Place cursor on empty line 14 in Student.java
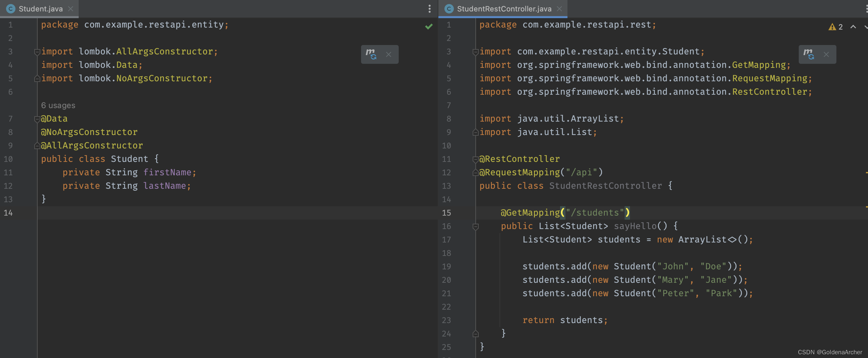Viewport: 868px width, 358px height. click(237, 213)
